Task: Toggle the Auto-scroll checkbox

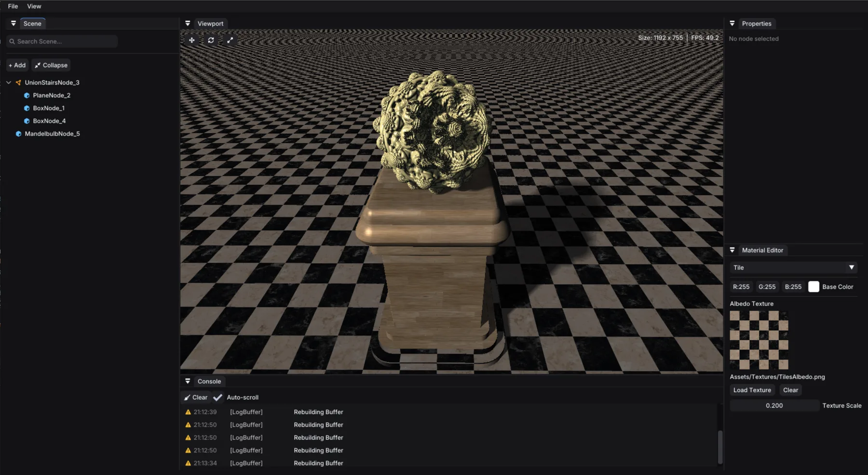Action: [x=218, y=397]
